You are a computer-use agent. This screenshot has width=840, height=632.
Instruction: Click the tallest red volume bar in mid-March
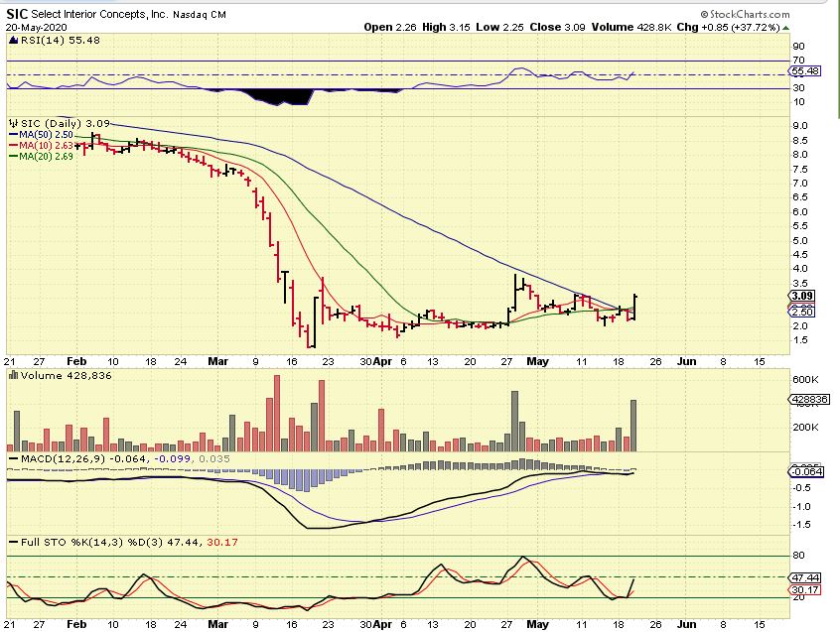tap(277, 413)
